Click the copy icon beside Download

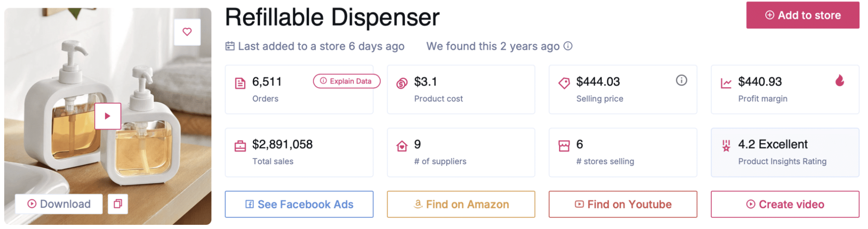point(118,204)
